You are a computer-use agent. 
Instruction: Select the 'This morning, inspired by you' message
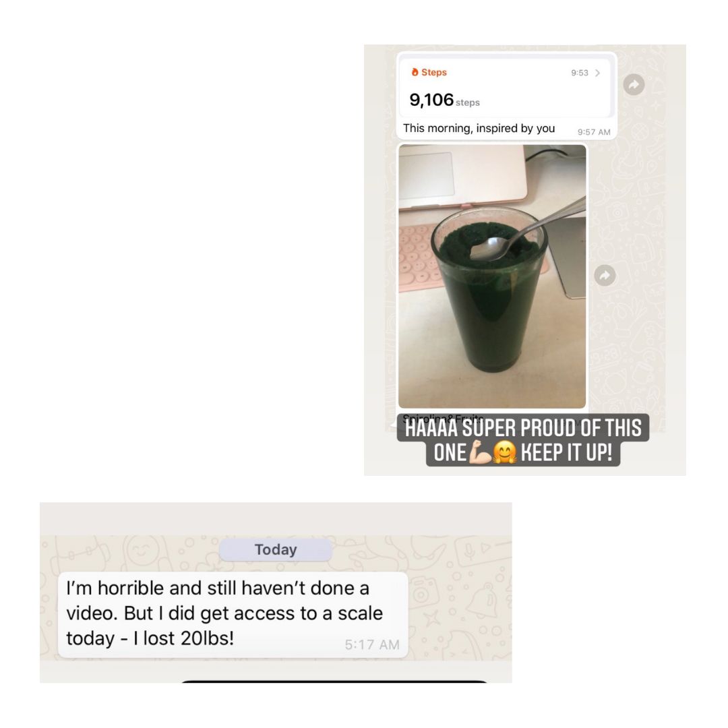click(x=479, y=128)
